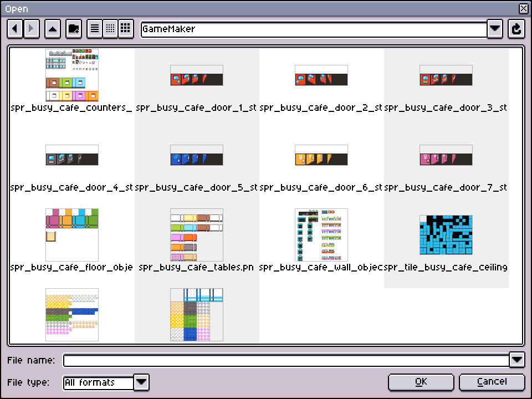Open the File type dropdown arrow

[141, 382]
